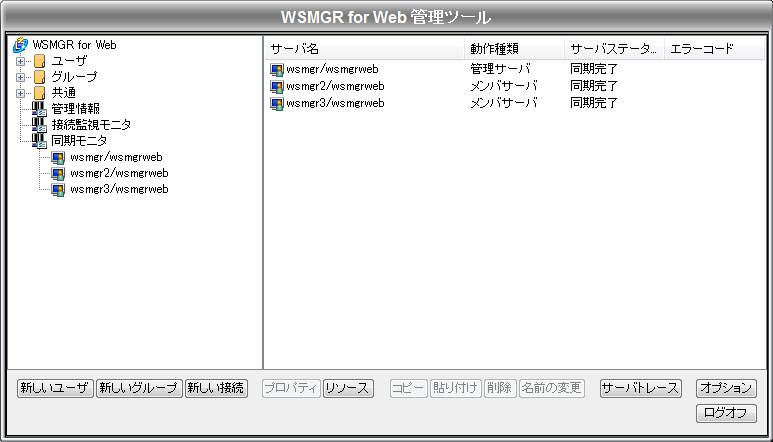The width and height of the screenshot is (773, 442).
Task: Click メンバサーバ cell for wsmgr3/wsmgrweb
Action: pyautogui.click(x=503, y=103)
